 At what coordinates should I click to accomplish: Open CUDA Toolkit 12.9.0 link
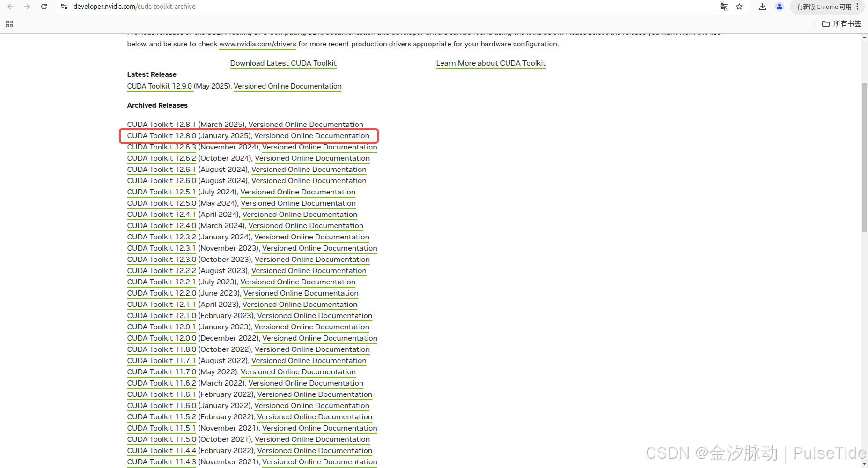coord(160,86)
